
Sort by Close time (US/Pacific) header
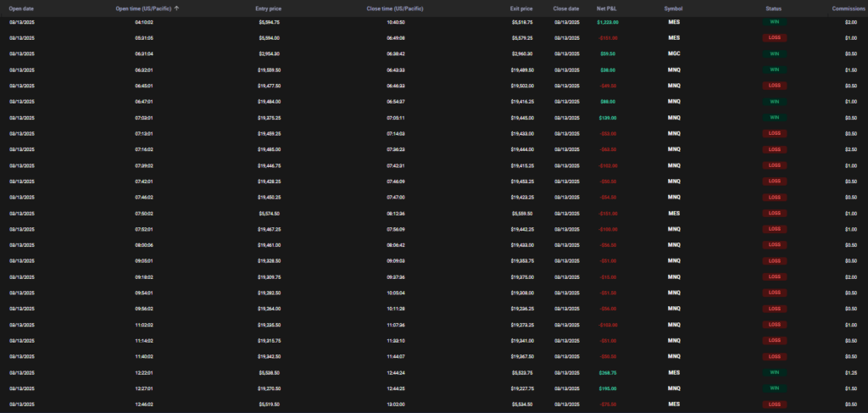point(395,8)
